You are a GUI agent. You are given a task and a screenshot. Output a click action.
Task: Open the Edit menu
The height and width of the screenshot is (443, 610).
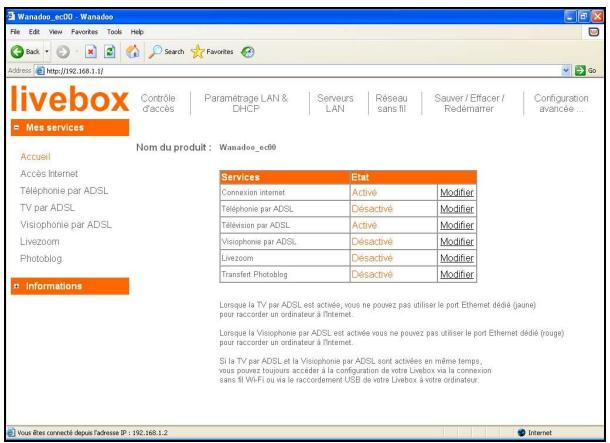[x=34, y=32]
